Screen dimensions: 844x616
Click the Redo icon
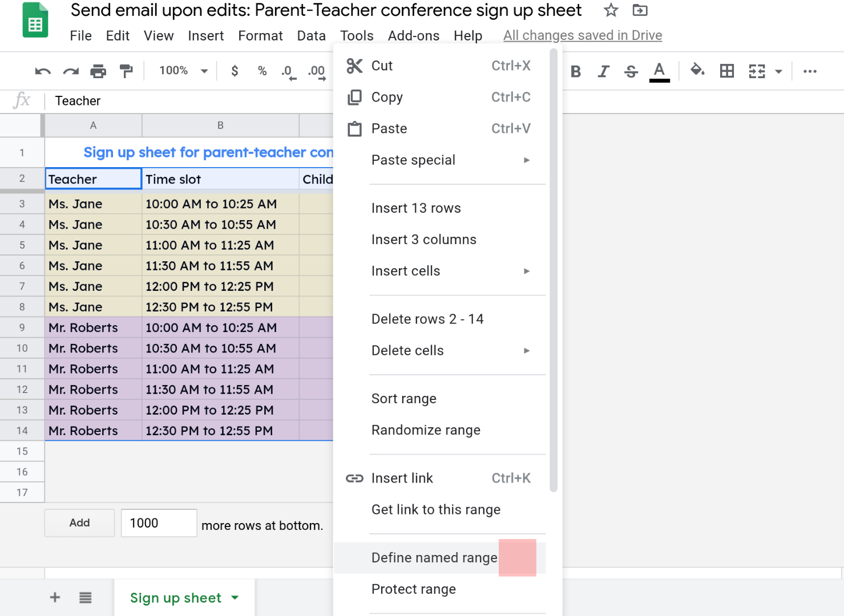pos(71,71)
